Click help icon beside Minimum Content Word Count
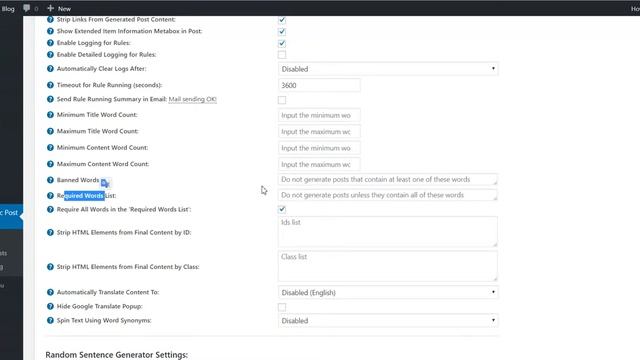Image resolution: width=640 pixels, height=360 pixels. 50,147
